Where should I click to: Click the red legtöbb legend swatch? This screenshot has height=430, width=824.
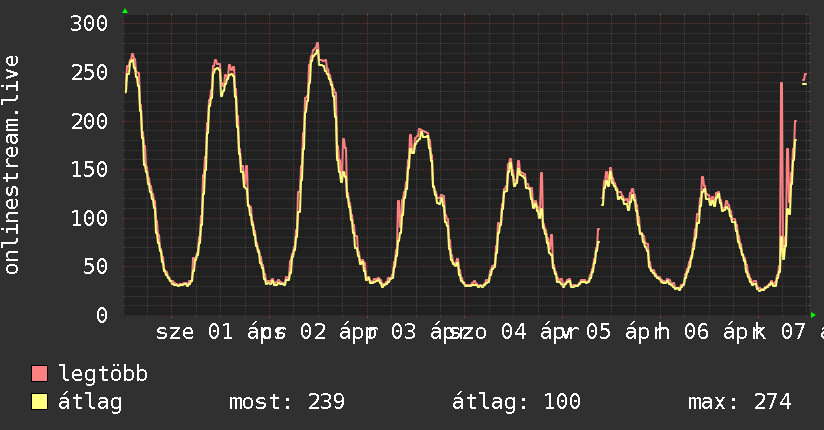point(40,374)
